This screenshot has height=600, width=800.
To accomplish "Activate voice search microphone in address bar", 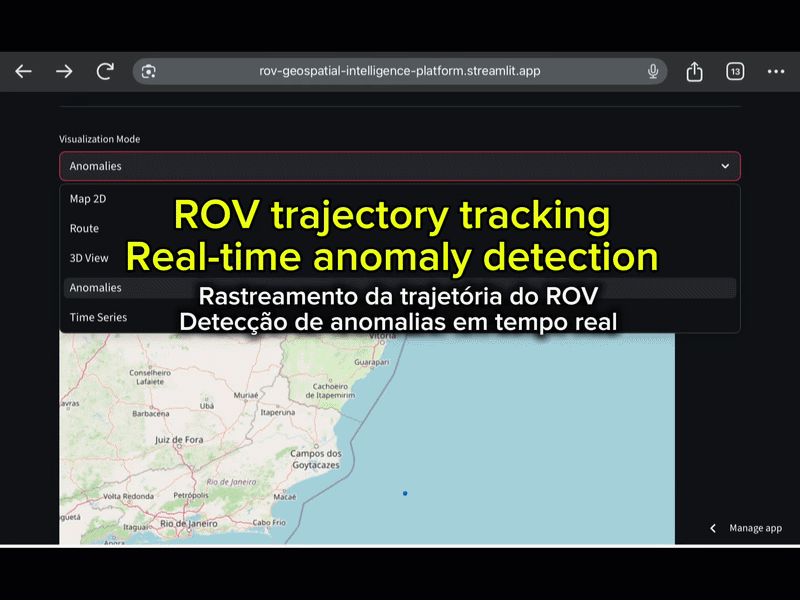I will 652,71.
